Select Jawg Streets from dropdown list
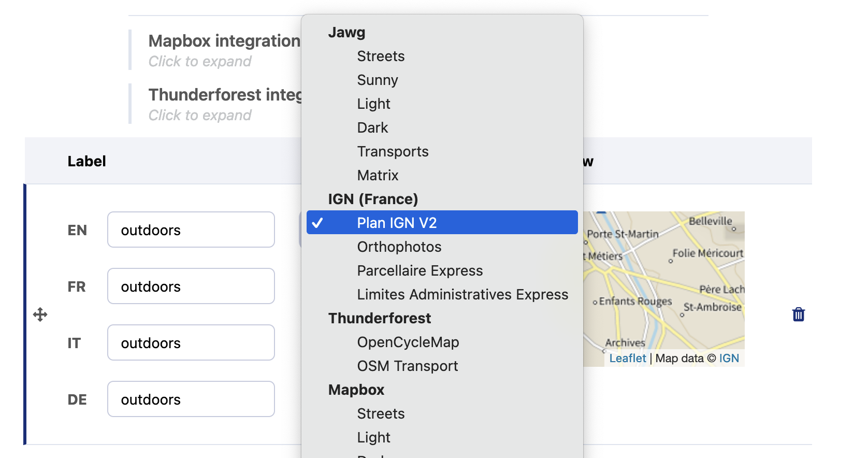Viewport: 868px width, 458px height. coord(381,56)
